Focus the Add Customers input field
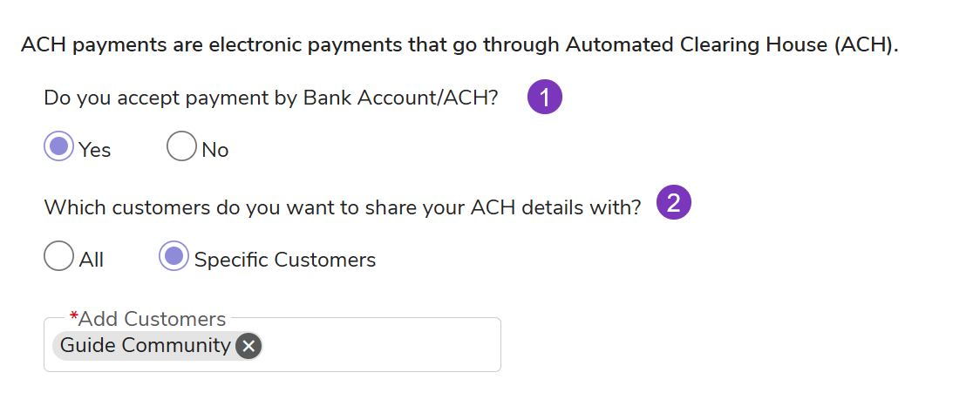This screenshot has height=420, width=980. tap(379, 346)
